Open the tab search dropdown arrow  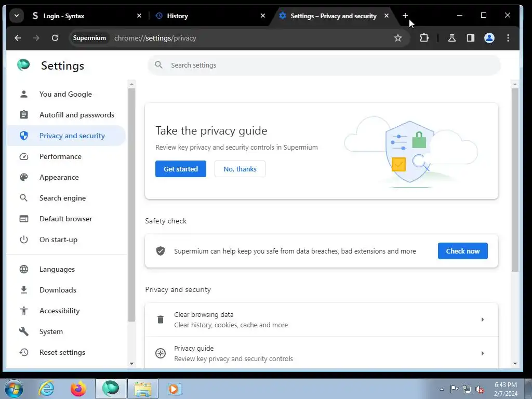(17, 16)
